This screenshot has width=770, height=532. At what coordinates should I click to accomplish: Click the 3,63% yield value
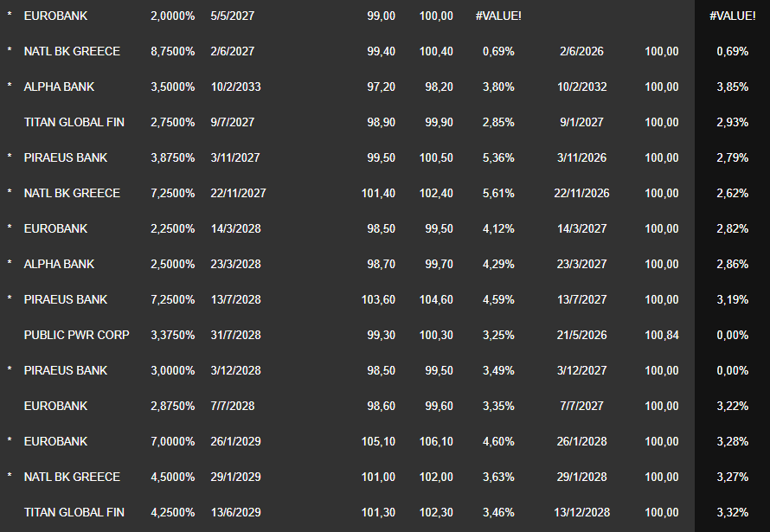click(498, 477)
